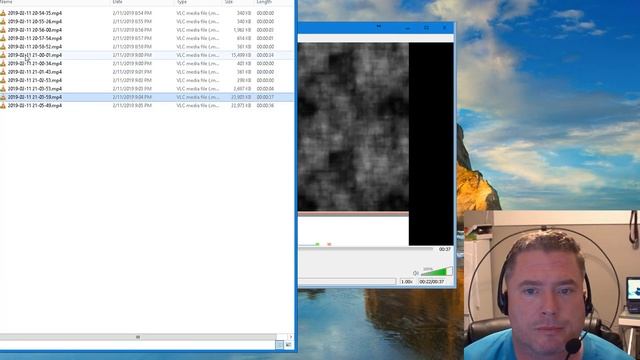Click the VLC seek bar timeline

point(365,249)
